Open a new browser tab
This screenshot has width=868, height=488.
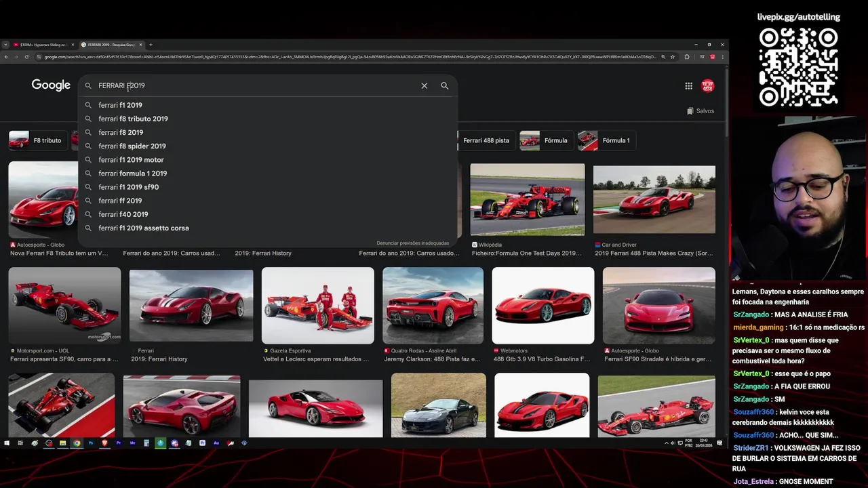coord(151,45)
